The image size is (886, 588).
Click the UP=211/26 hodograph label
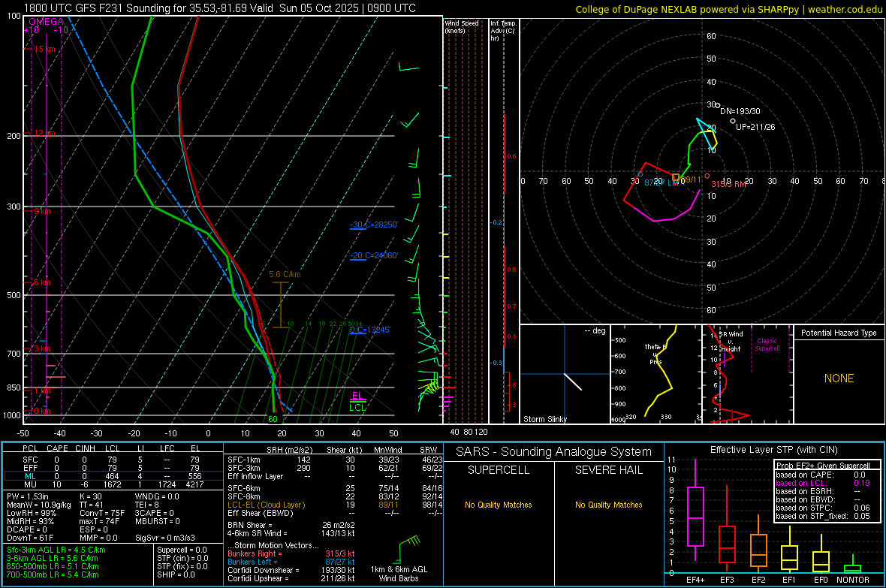point(755,127)
